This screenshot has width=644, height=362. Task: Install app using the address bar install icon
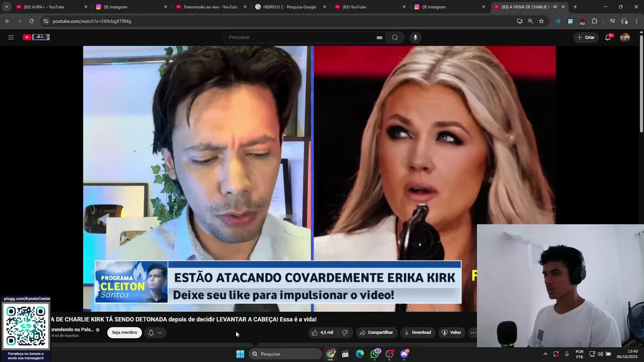(x=520, y=21)
